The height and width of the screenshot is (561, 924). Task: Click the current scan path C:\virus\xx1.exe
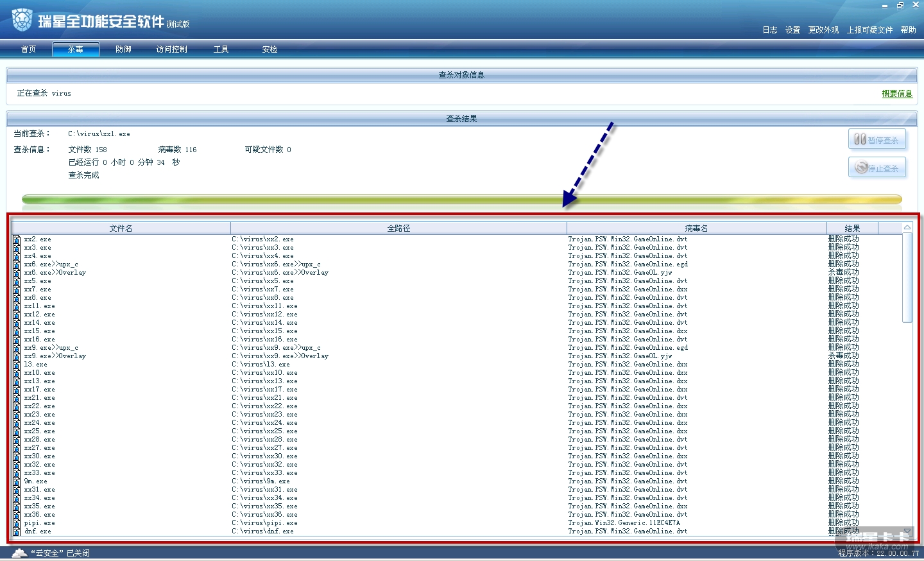click(99, 134)
